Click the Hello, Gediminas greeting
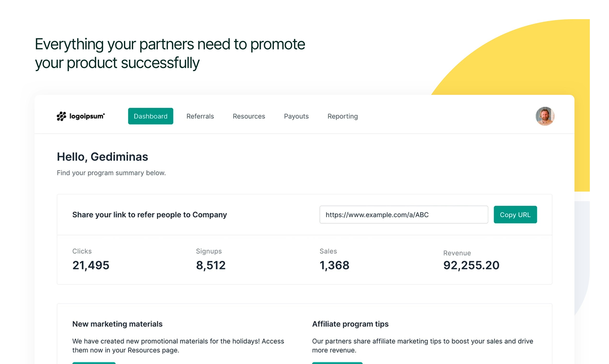The height and width of the screenshot is (364, 609). tap(102, 157)
